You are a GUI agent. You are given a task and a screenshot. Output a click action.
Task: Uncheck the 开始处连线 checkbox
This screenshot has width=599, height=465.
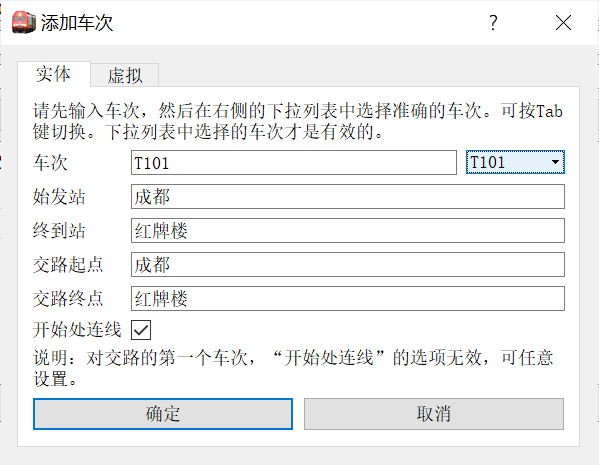pos(141,330)
